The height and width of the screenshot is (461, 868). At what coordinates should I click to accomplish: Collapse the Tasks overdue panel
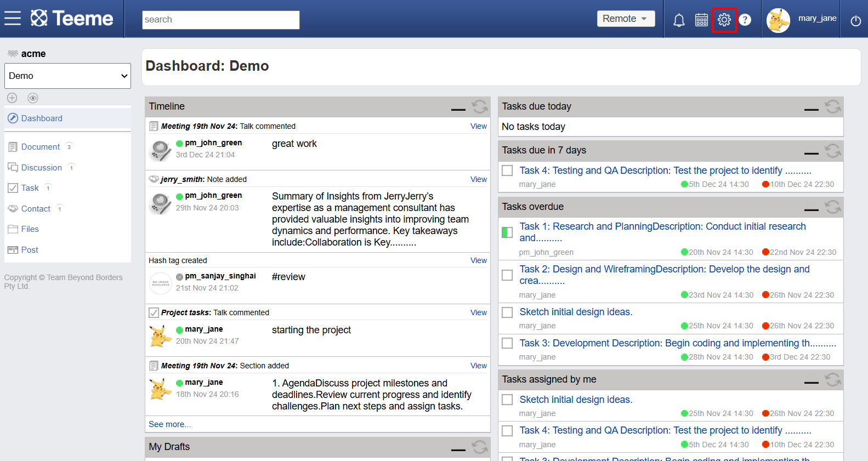click(812, 209)
